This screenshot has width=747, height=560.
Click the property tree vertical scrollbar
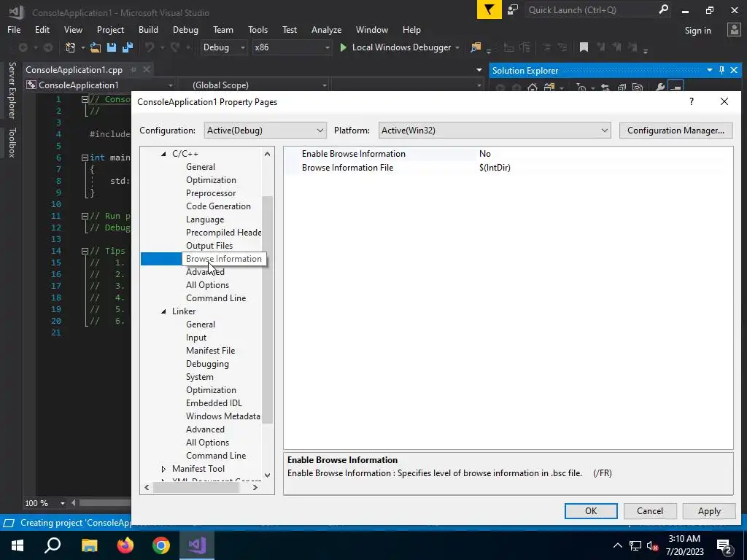(x=267, y=309)
